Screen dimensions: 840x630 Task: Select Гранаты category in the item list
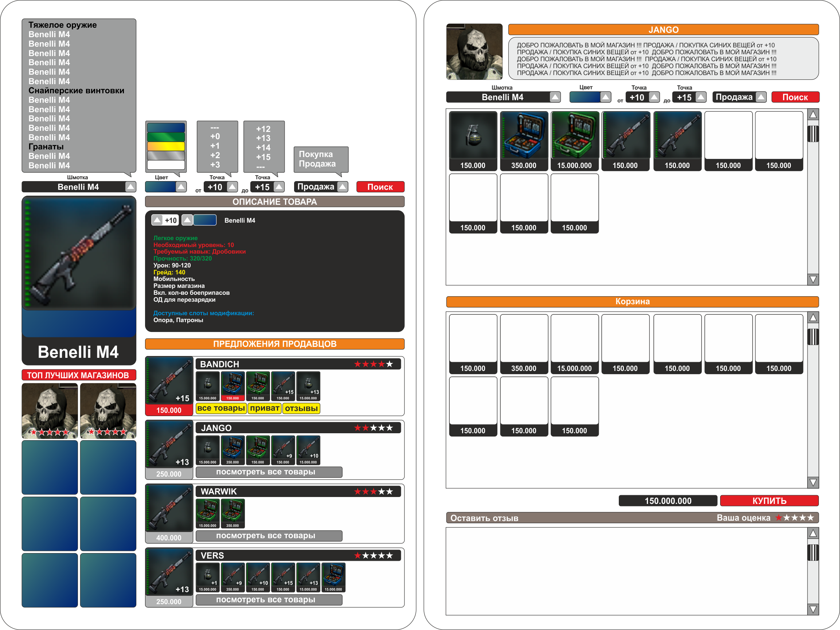point(46,147)
